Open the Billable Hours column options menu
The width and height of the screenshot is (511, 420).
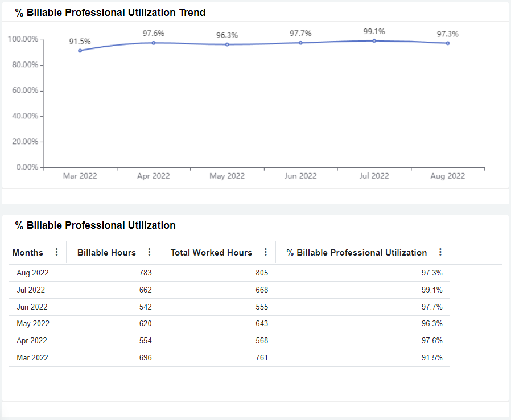[149, 252]
